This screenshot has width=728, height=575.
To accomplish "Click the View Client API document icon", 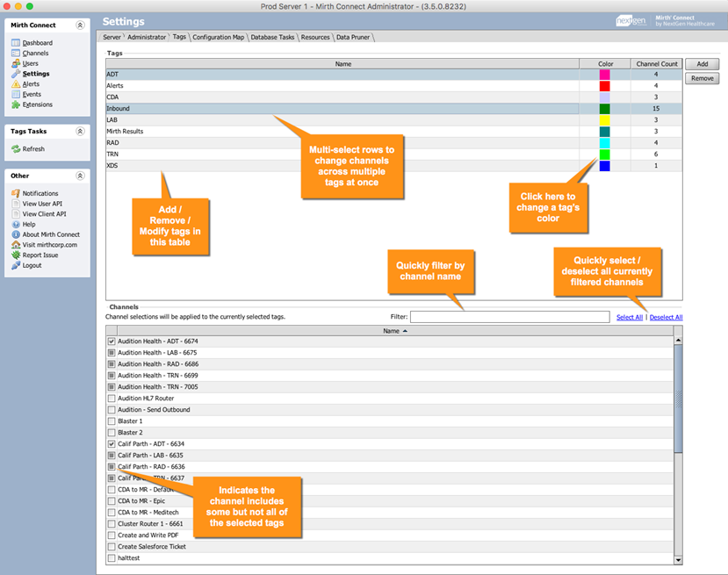I will pyautogui.click(x=16, y=214).
